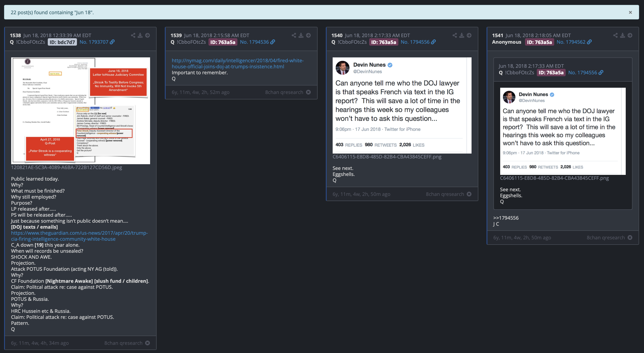
Task: Click download icon on post 1540
Action: [x=462, y=35]
